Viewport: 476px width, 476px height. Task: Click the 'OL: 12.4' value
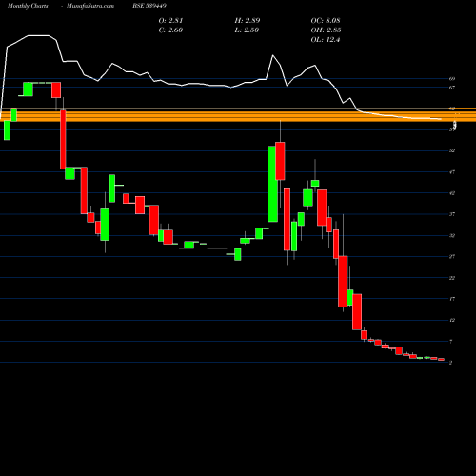[326, 40]
